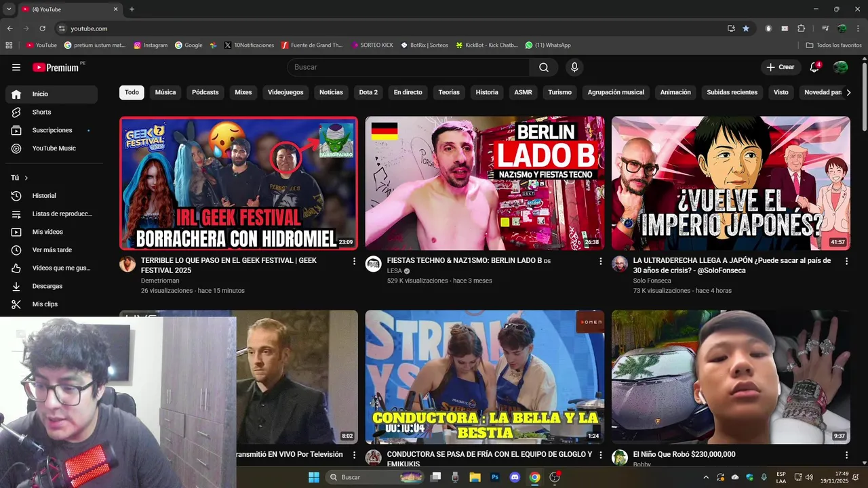Open the Geek Festival video title link
868x488 pixels.
(229, 265)
